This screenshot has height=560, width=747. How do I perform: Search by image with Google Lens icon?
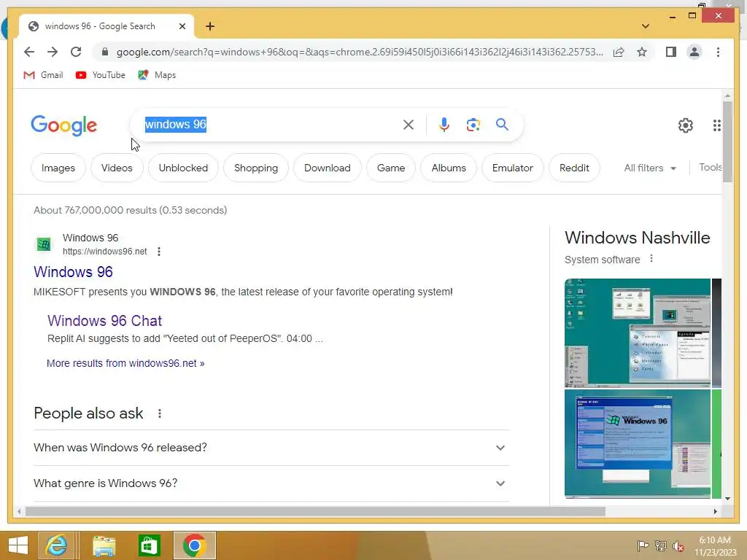(x=473, y=125)
